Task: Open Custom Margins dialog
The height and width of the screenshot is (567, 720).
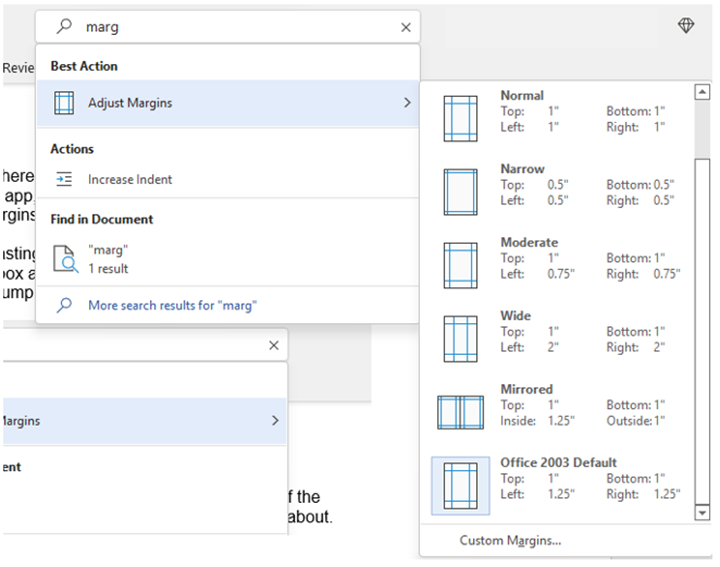Action: tap(510, 541)
